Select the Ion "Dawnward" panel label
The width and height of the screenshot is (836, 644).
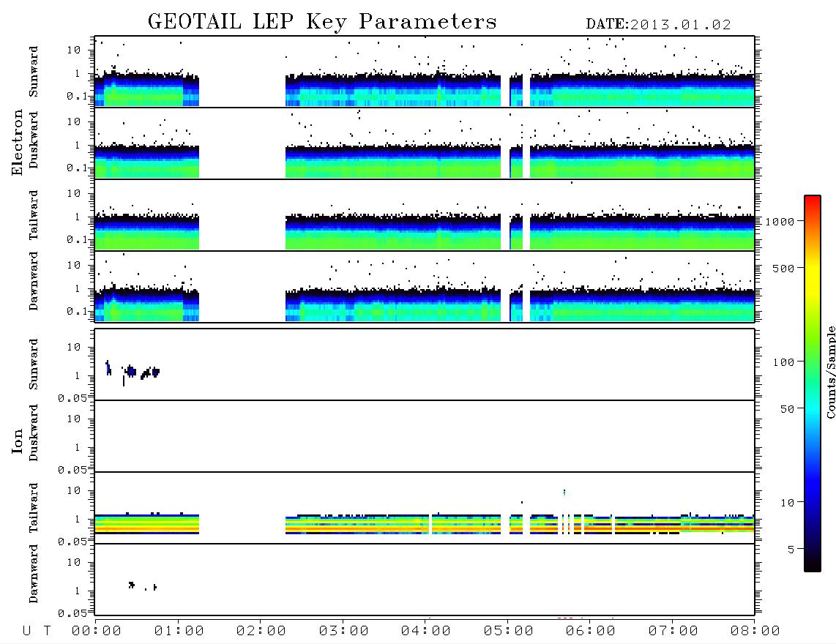click(34, 574)
